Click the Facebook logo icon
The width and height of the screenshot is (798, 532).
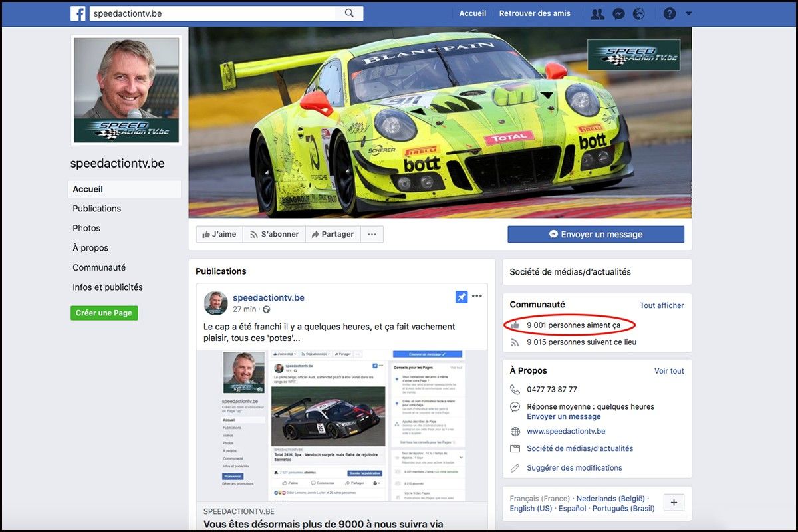pos(78,13)
